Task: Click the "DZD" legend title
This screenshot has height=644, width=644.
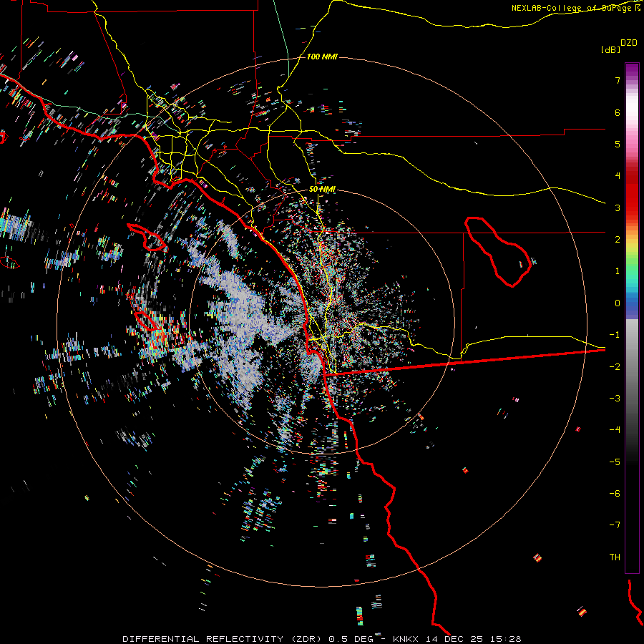Action: pyautogui.click(x=629, y=43)
